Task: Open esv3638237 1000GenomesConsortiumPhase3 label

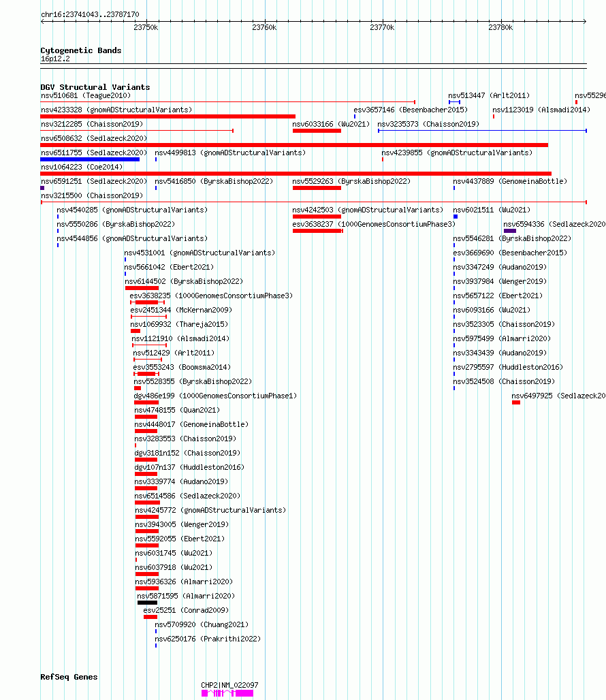Action: click(x=374, y=224)
